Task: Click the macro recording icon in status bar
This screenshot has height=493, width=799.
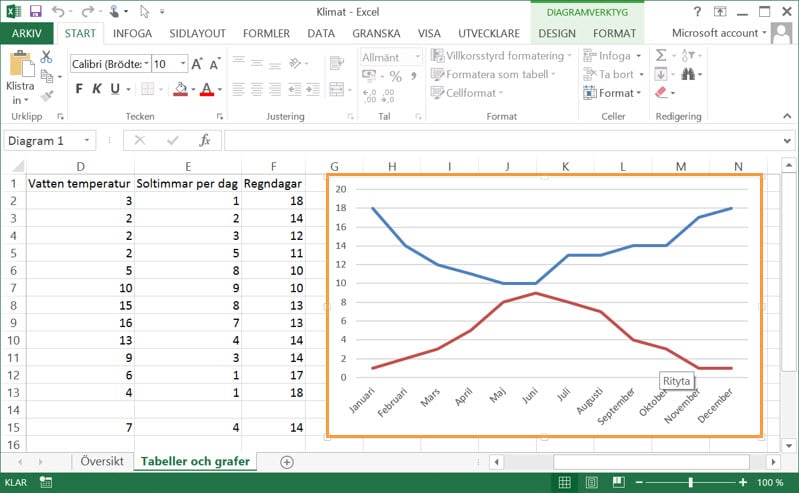Action: pyautogui.click(x=46, y=482)
